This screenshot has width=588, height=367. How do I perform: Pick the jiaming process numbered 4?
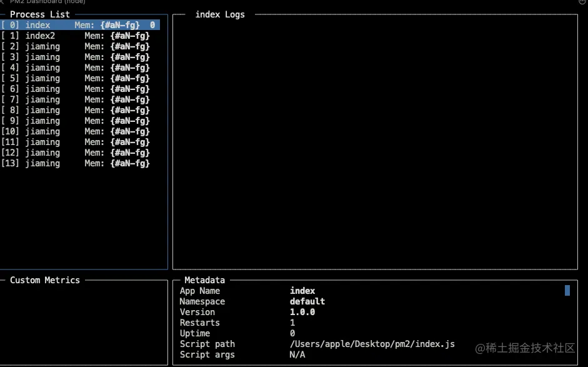click(x=76, y=68)
